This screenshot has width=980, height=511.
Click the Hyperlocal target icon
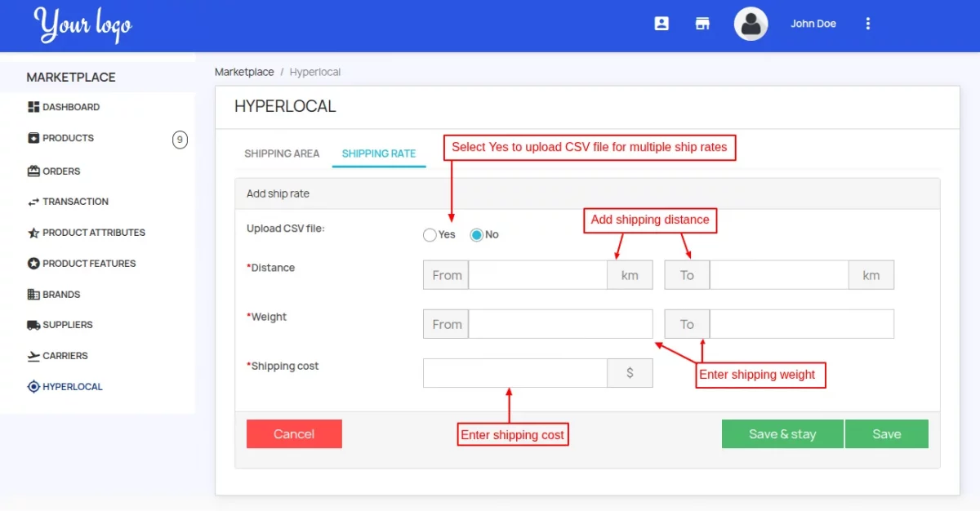click(33, 387)
